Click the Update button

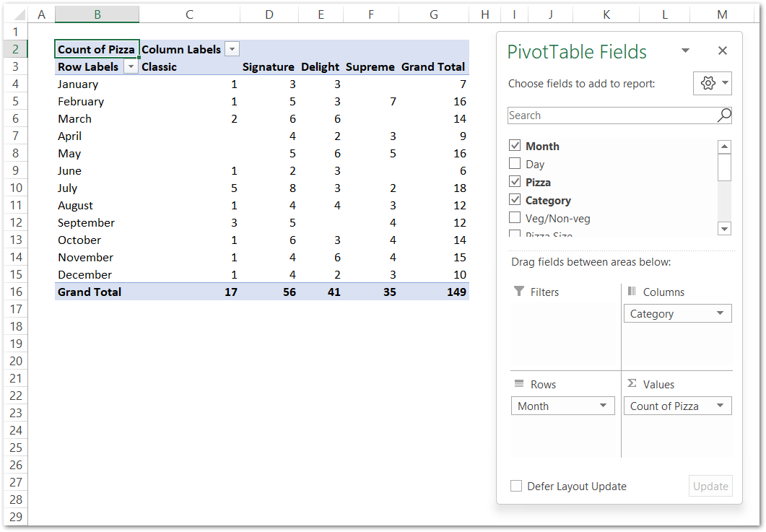point(710,486)
